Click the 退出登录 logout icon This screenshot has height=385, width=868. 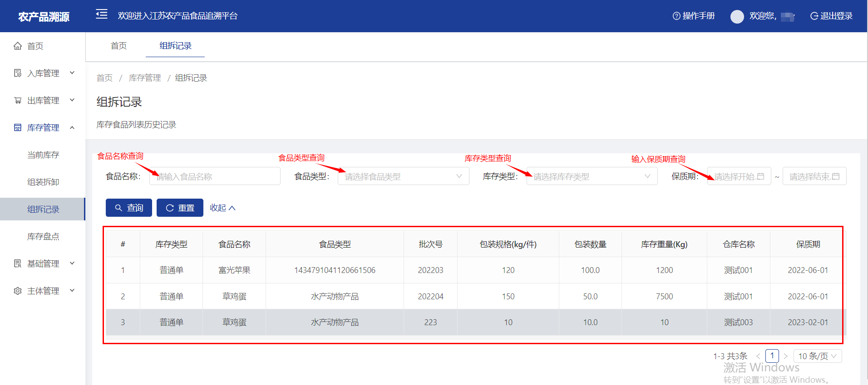coord(814,16)
